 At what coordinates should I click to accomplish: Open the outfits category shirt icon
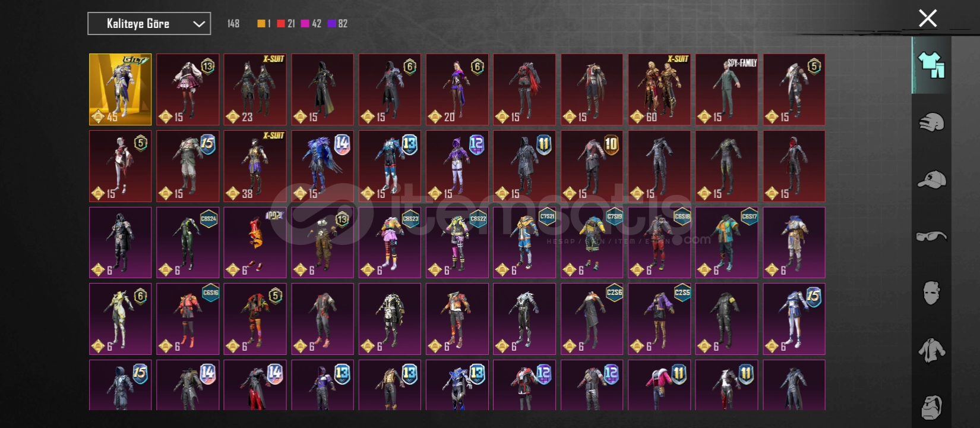(931, 65)
